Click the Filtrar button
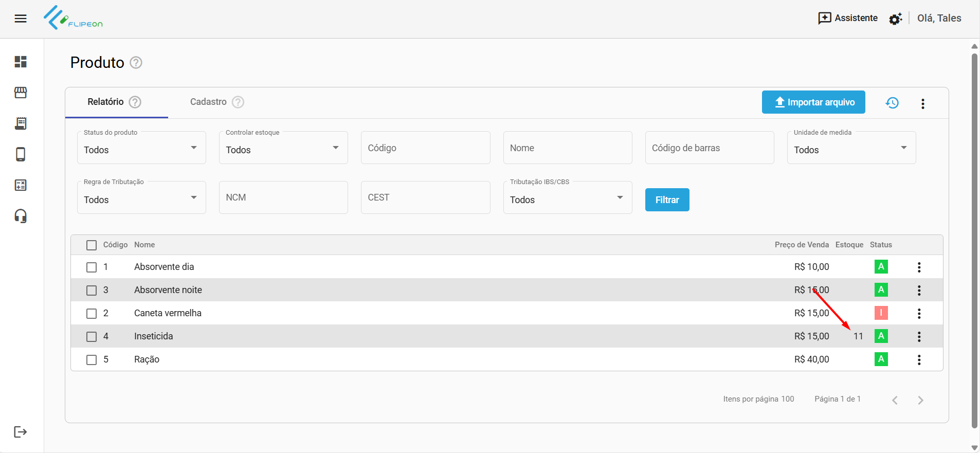This screenshot has width=980, height=453. coord(667,200)
